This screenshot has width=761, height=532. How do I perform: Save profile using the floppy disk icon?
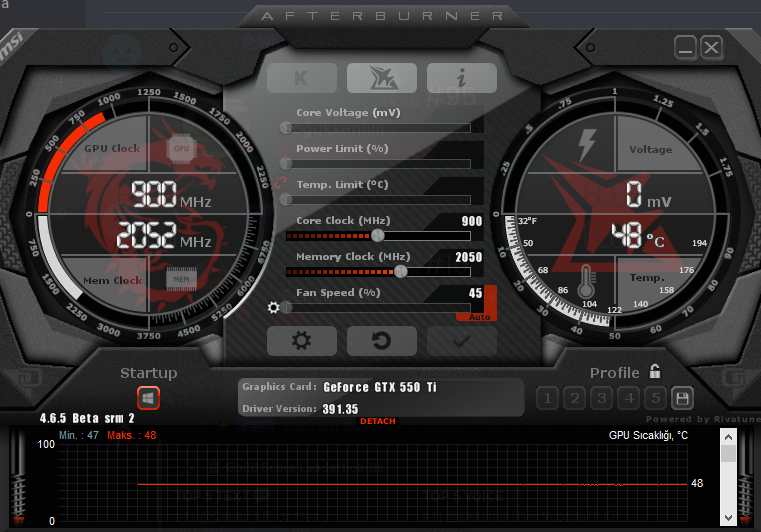click(x=682, y=397)
